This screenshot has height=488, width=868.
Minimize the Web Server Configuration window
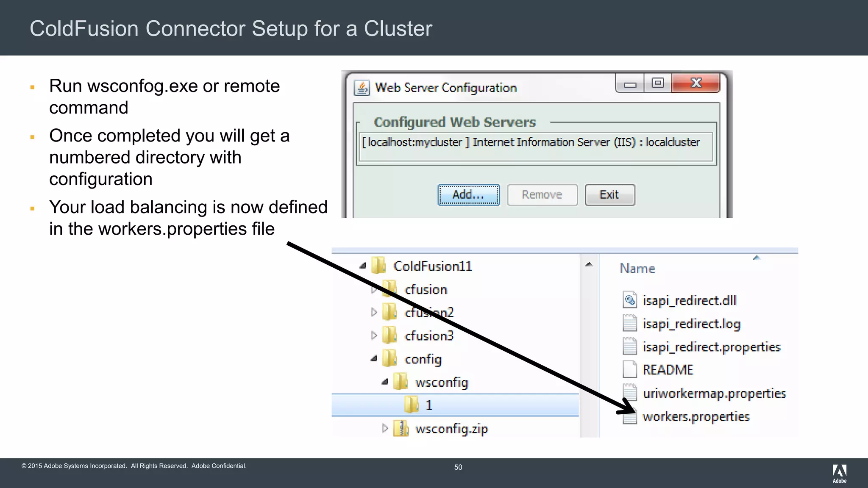pyautogui.click(x=630, y=83)
